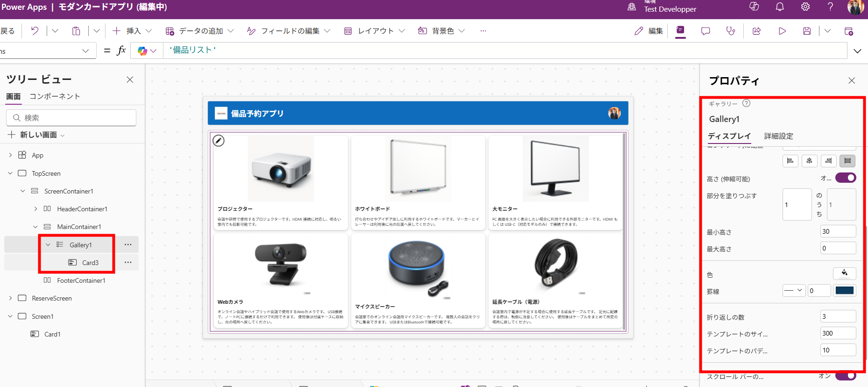Click the paste clipboard icon
Screen dimensions: 868x387
(76, 31)
